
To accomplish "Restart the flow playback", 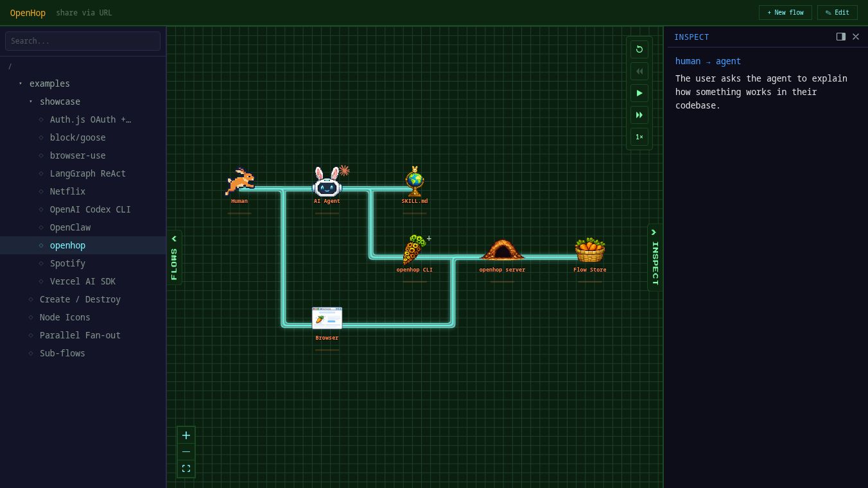I will coord(639,49).
